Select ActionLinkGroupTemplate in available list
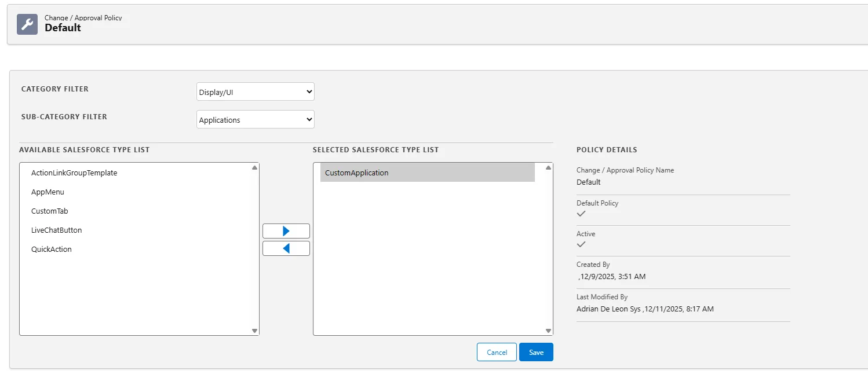Image resolution: width=868 pixels, height=374 pixels. (x=74, y=173)
